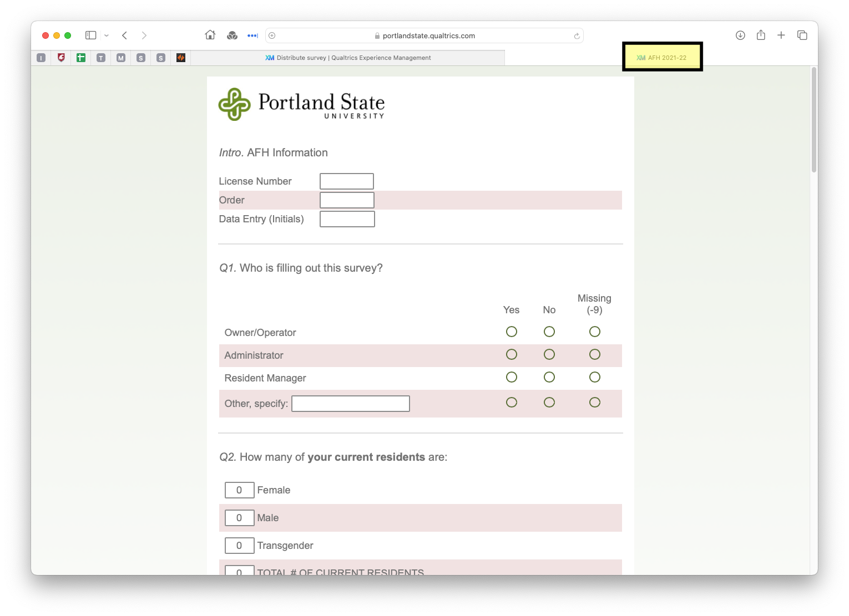
Task: Click the page vertical scrollbar
Action: coord(814,120)
